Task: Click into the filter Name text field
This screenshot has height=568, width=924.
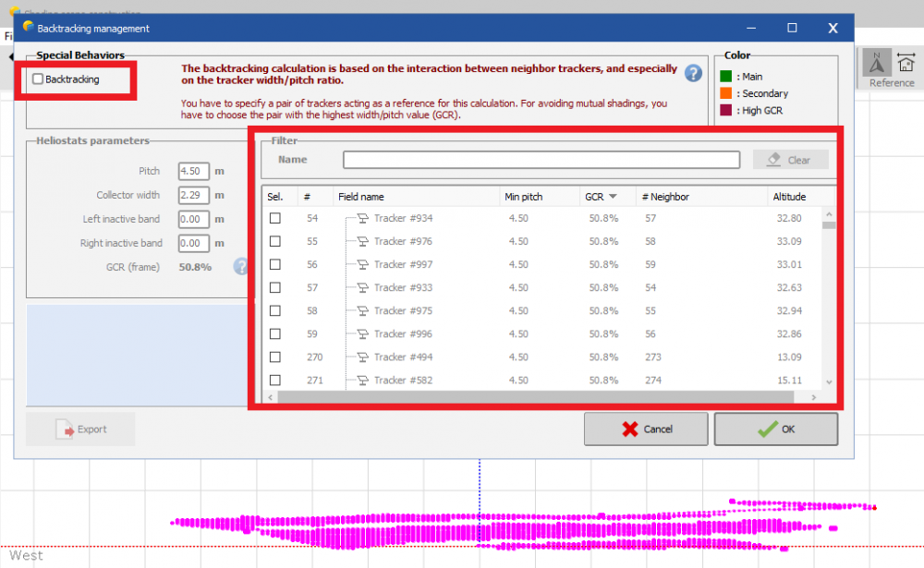Action: coord(541,160)
